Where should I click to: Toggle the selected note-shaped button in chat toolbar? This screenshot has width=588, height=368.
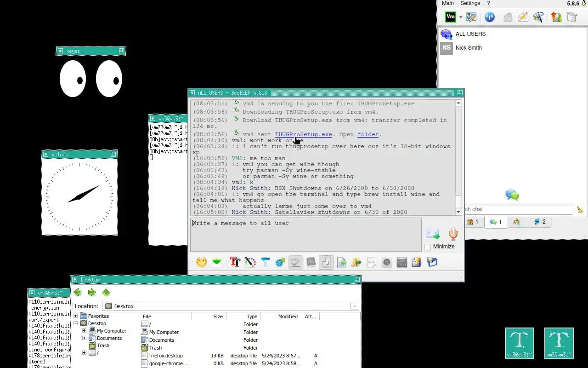click(x=326, y=262)
